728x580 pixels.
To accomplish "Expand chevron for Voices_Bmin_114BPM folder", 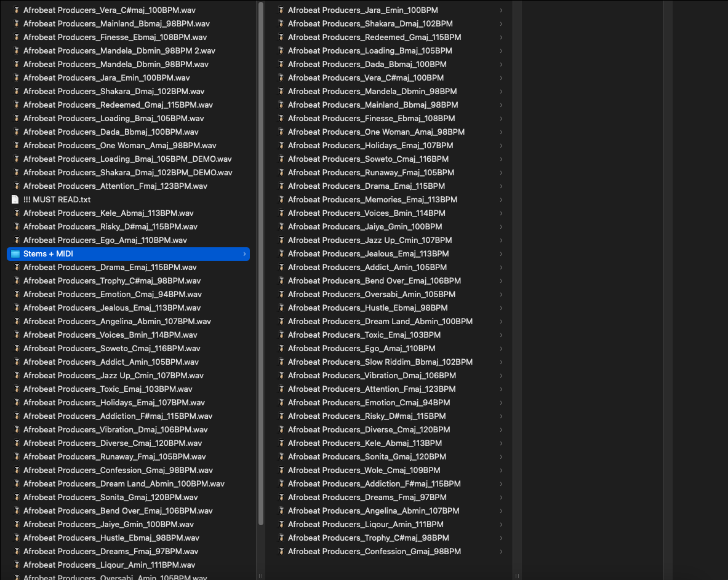I will [x=501, y=213].
